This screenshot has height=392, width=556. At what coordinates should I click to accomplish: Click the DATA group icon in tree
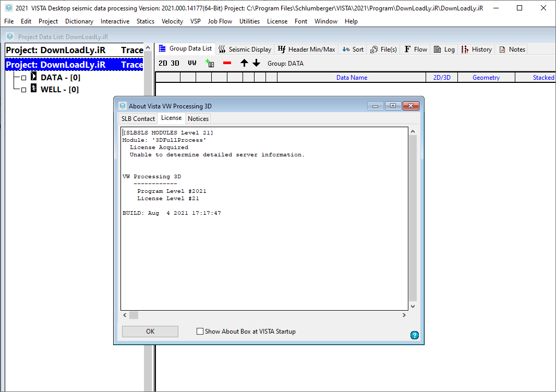pyautogui.click(x=34, y=76)
